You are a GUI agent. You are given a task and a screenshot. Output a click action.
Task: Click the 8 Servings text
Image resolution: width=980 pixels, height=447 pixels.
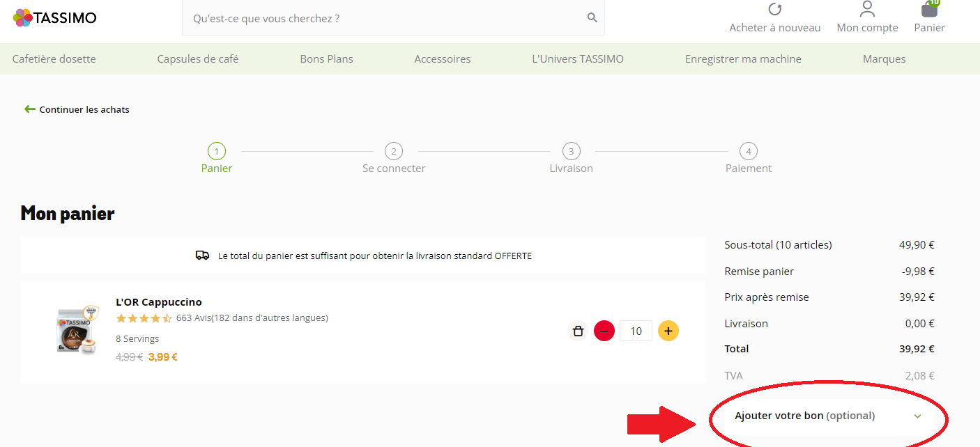pyautogui.click(x=137, y=339)
